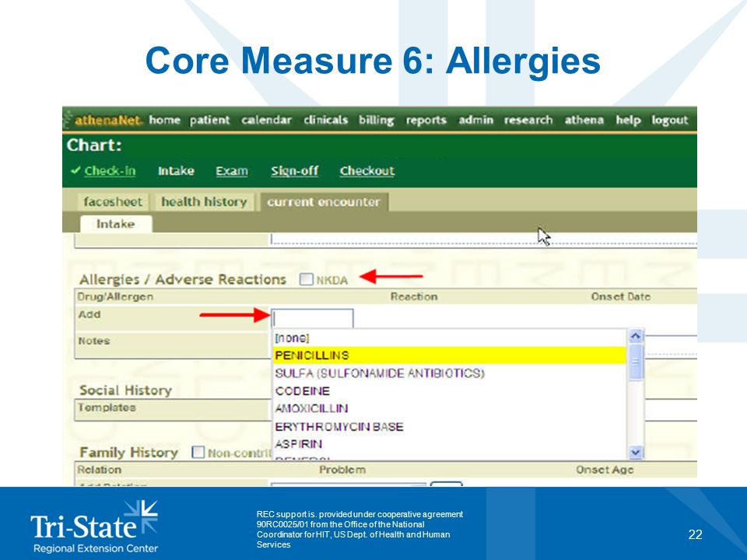Click the allergen list scrollbar thumb
The image size is (747, 560).
[636, 362]
